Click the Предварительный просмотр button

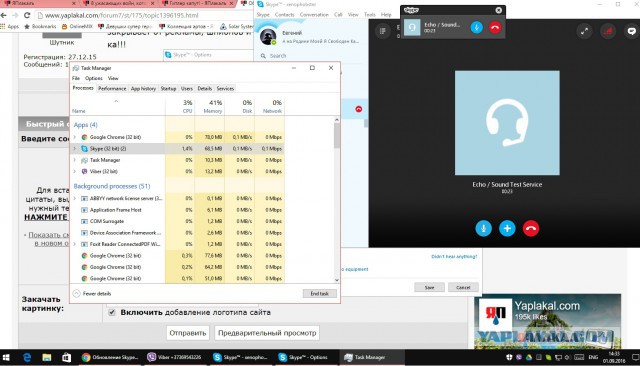(267, 333)
